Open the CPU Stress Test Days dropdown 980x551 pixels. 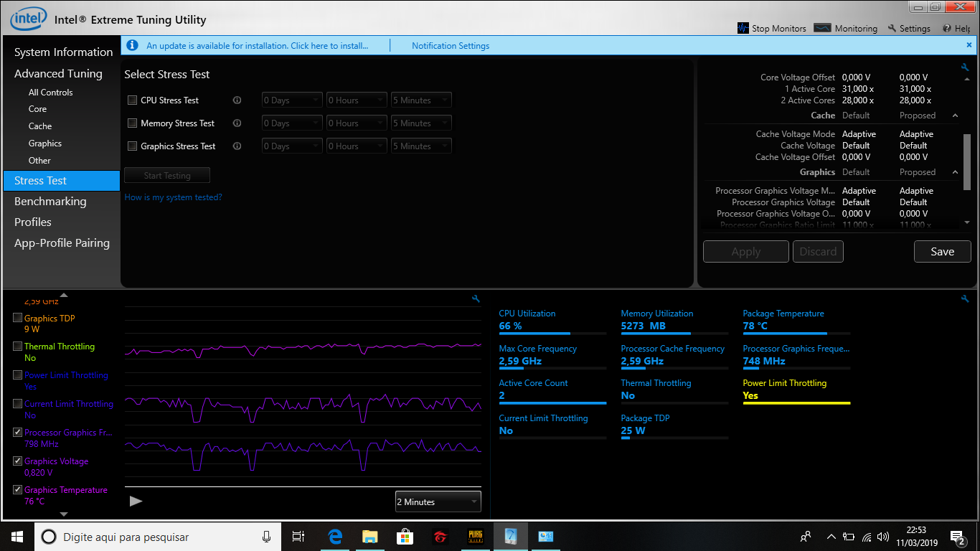point(292,100)
